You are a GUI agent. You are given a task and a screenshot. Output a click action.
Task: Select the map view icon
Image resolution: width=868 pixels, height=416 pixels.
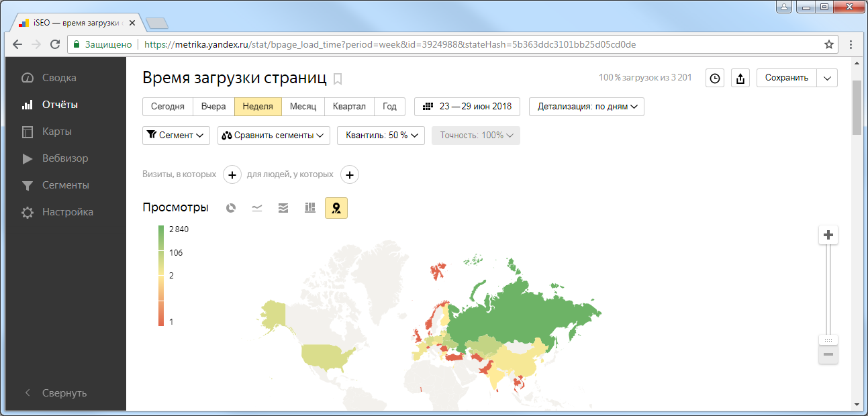pos(336,208)
